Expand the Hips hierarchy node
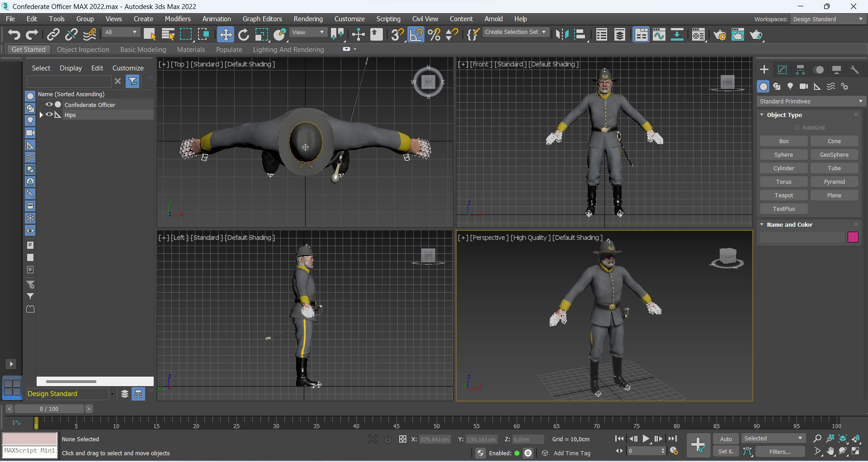This screenshot has width=868, height=462. (x=41, y=115)
